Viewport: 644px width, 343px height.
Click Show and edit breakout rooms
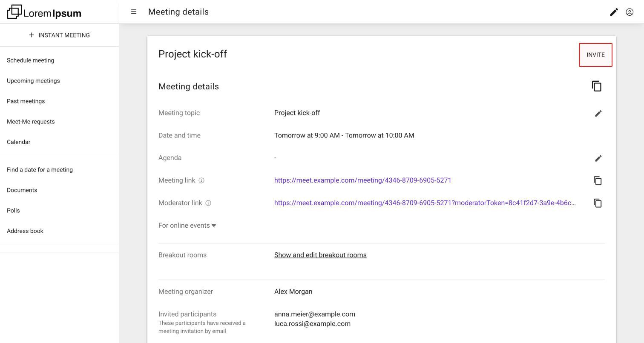(320, 255)
